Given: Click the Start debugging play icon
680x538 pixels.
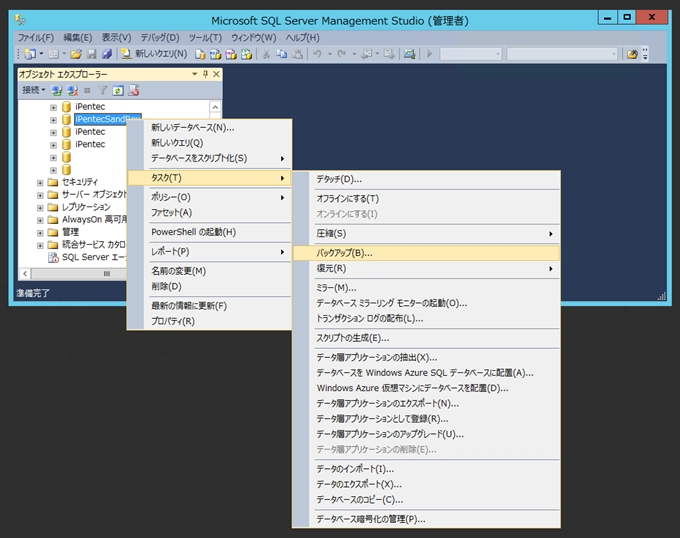Looking at the screenshot, I should [x=429, y=54].
